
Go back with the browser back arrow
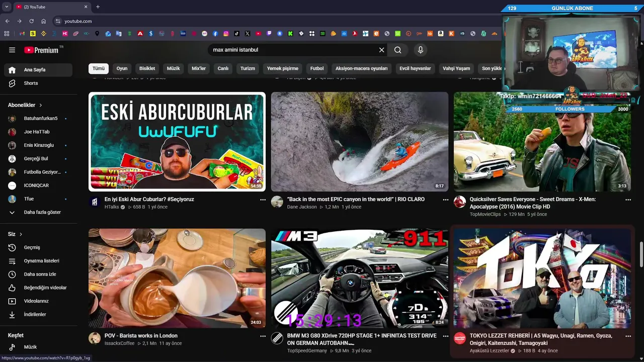7,21
